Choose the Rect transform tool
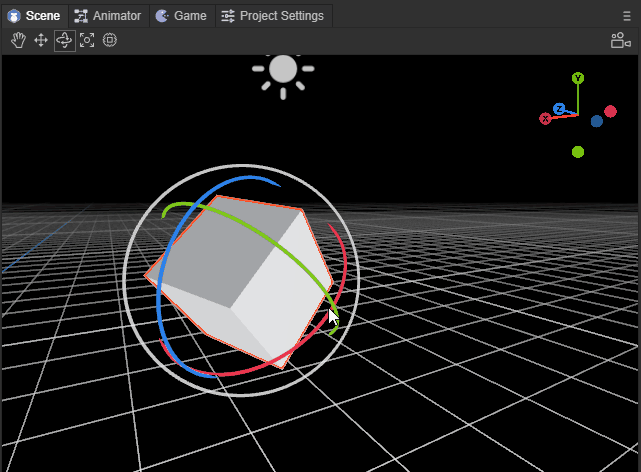Image resolution: width=641 pixels, height=472 pixels. point(110,40)
